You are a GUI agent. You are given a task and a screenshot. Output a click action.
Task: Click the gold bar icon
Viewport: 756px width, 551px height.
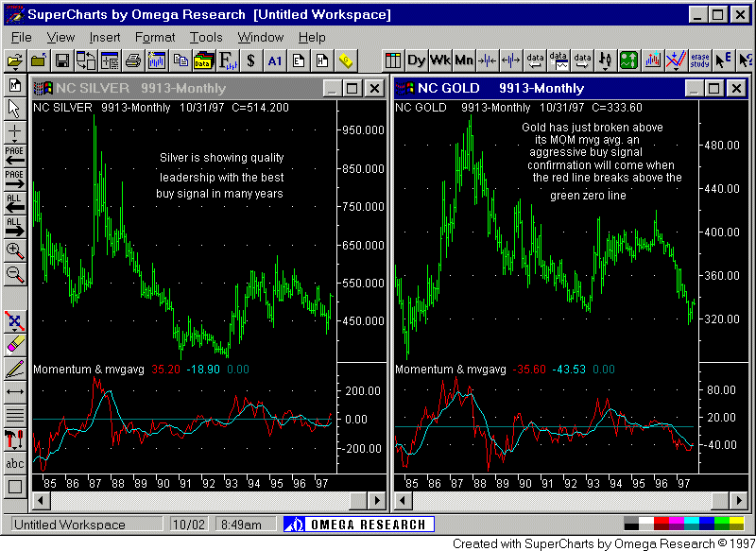point(346,60)
